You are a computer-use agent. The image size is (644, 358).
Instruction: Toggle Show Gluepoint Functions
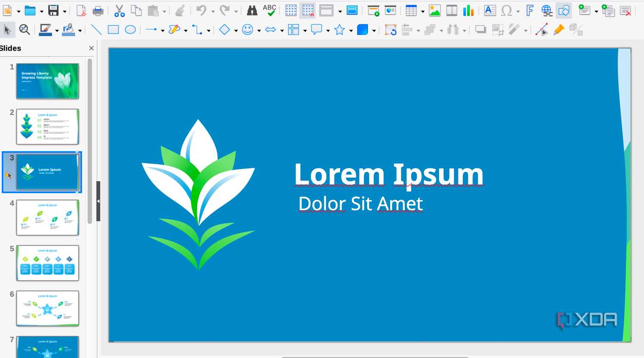[x=559, y=30]
